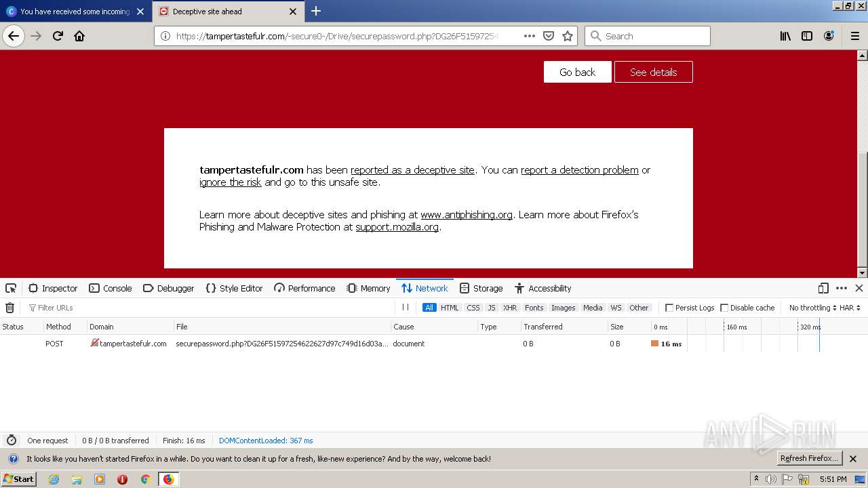Click the Go back button
This screenshot has width=868, height=488.
coord(578,72)
